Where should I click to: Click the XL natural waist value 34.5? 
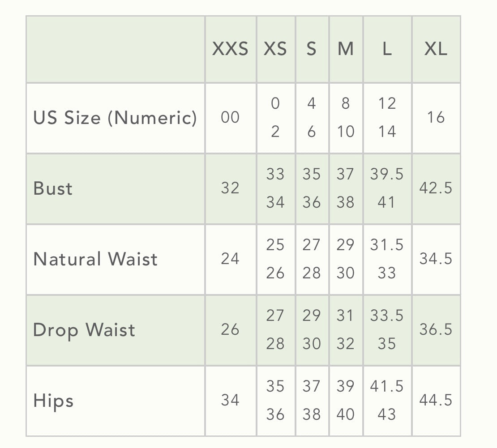436,259
